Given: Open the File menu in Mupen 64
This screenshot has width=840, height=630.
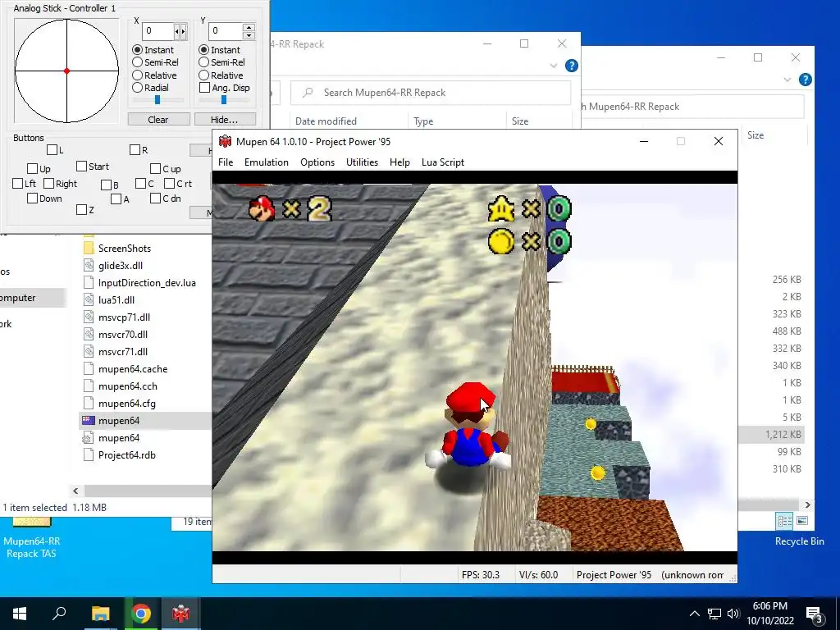Looking at the screenshot, I should pyautogui.click(x=226, y=162).
